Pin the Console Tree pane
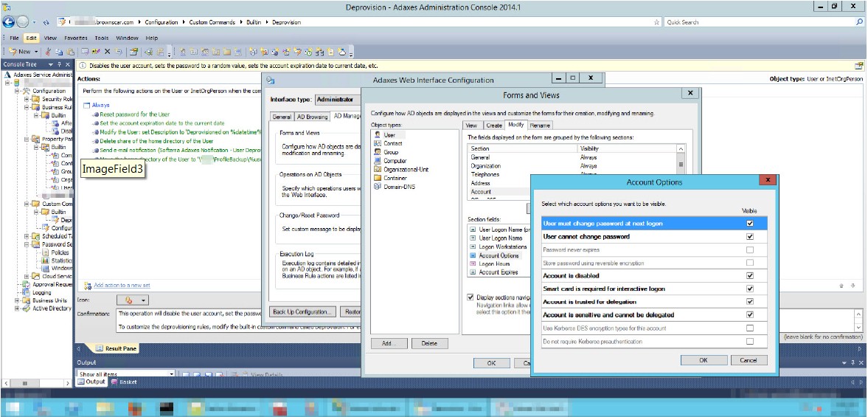Image resolution: width=868 pixels, height=417 pixels. coord(60,64)
